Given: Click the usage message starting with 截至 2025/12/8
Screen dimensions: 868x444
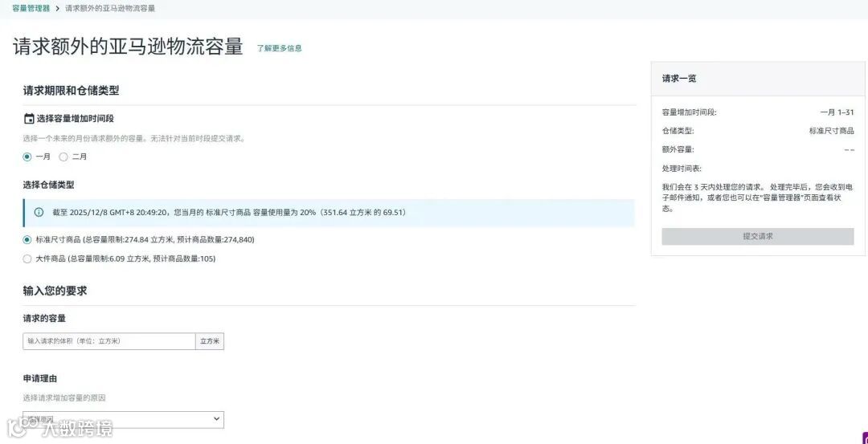Looking at the screenshot, I should click(229, 212).
